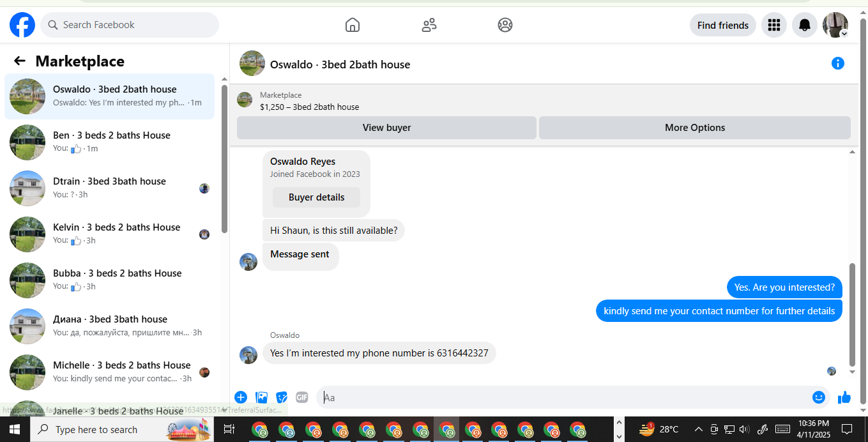This screenshot has width=868, height=442.
Task: Select Dtrain 3bed 3bath house conversation
Action: [109, 188]
